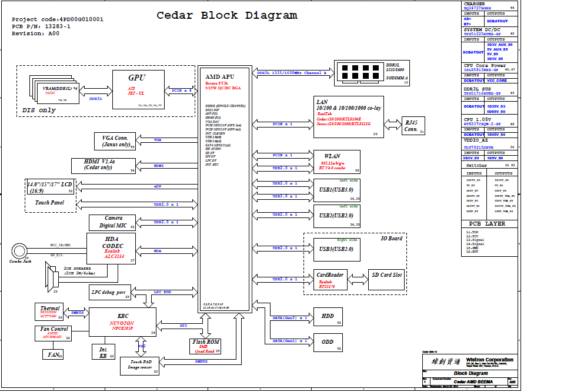Select the ODD block
The width and height of the screenshot is (564, 392).
328,341
